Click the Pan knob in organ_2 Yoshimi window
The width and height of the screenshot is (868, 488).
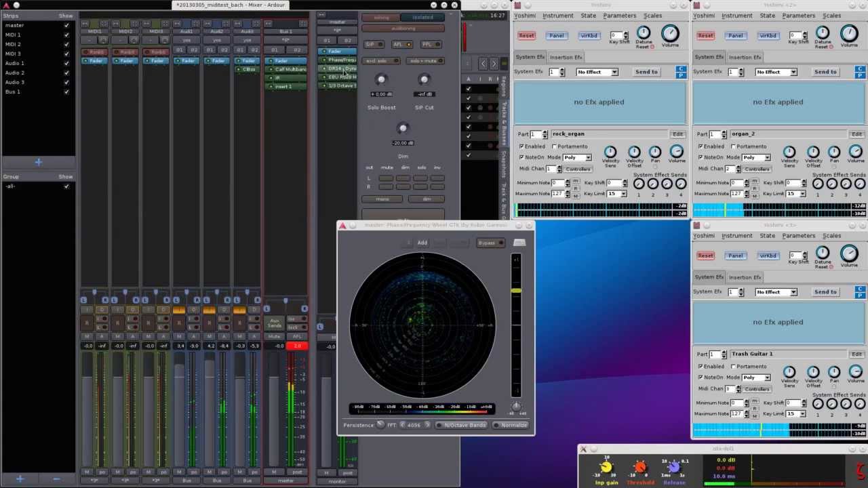pos(834,152)
